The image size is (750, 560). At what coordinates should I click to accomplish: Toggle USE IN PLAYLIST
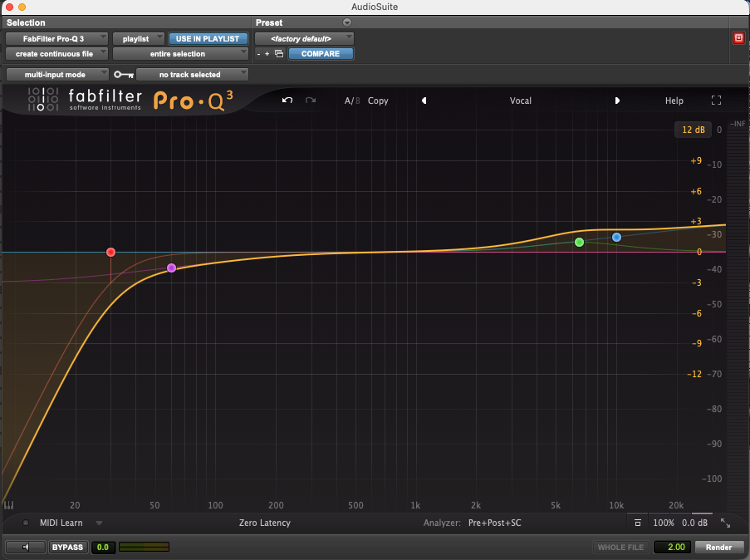coord(208,39)
